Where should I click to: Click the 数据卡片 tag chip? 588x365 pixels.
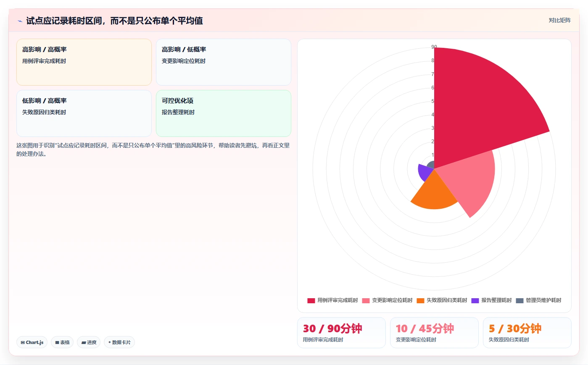(x=119, y=342)
